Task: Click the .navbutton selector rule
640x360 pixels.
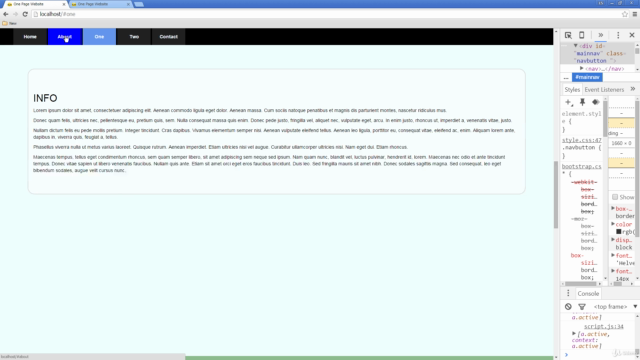Action: pyautogui.click(x=582, y=147)
